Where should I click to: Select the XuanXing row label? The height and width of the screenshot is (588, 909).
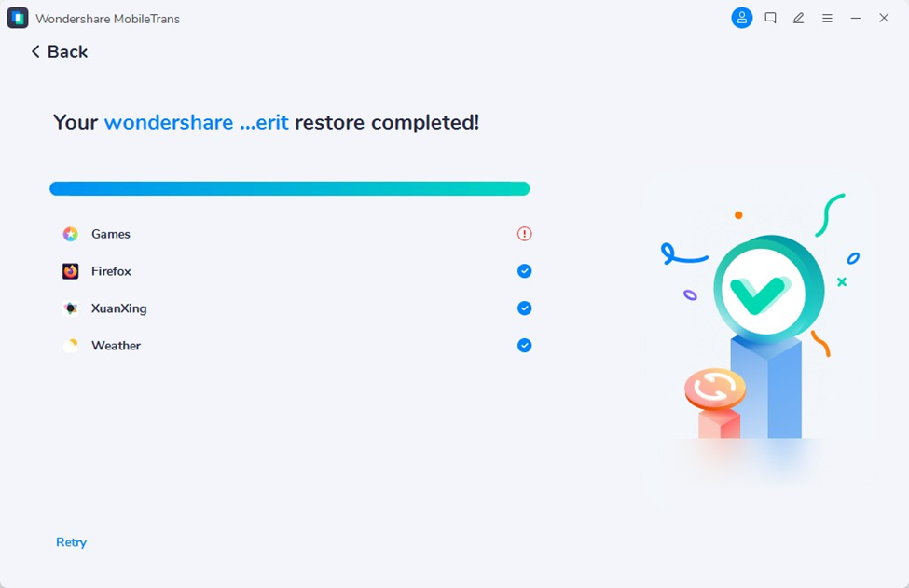click(x=118, y=308)
